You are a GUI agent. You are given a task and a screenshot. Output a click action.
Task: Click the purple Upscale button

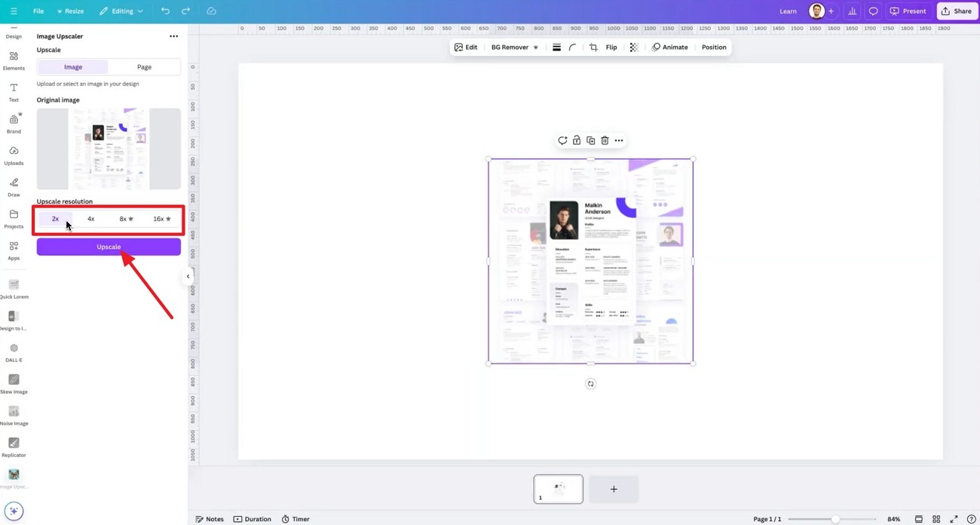tap(109, 247)
